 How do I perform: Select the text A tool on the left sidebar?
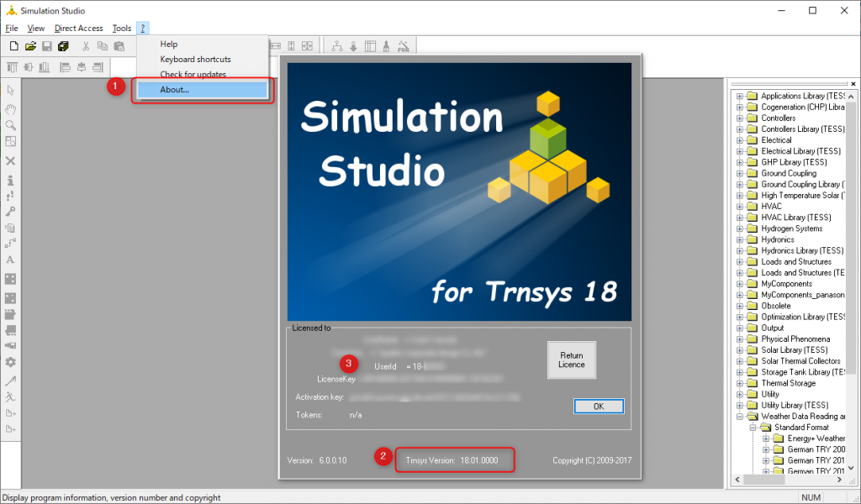[10, 259]
